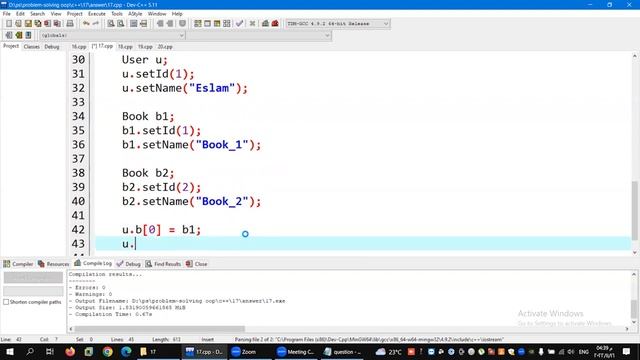Image resolution: width=640 pixels, height=360 pixels.
Task: Switch to the 18.cpp editor tab
Action: [125, 47]
